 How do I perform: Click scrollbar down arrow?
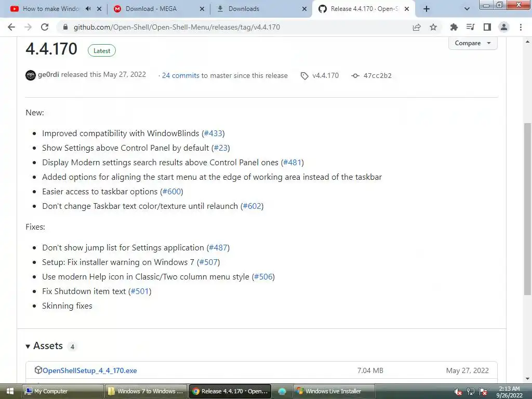click(x=527, y=379)
